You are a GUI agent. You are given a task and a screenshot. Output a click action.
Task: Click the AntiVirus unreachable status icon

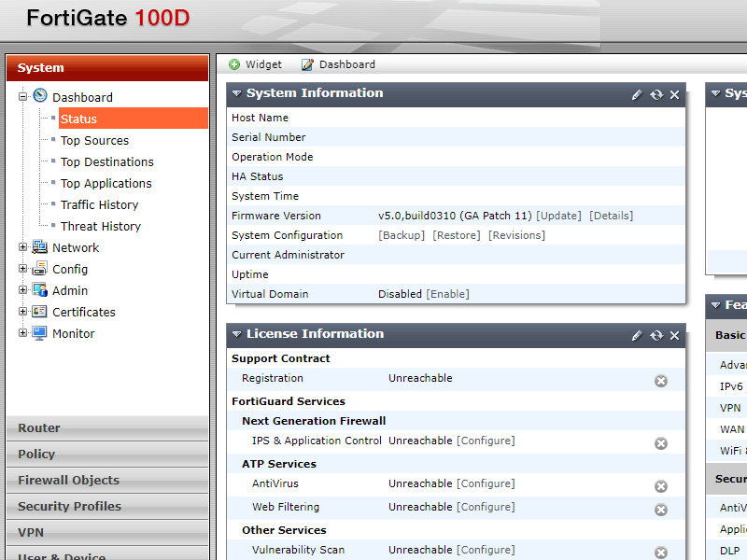point(660,486)
